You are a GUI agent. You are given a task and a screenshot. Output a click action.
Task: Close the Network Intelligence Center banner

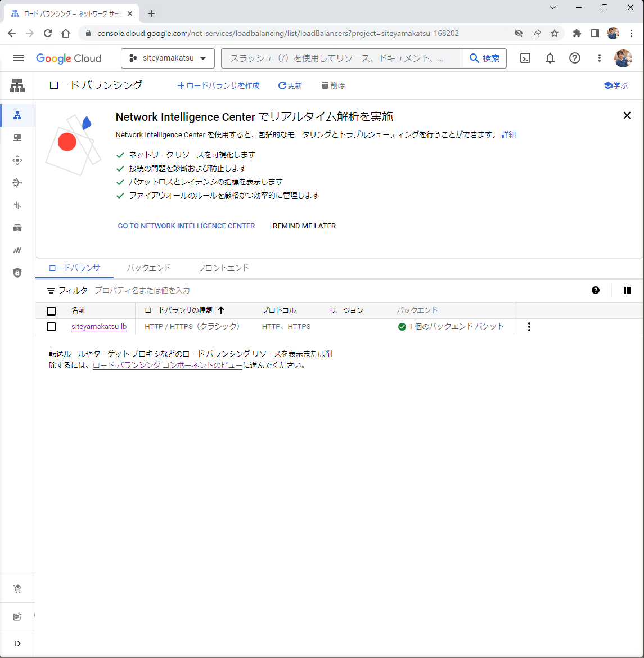[627, 115]
